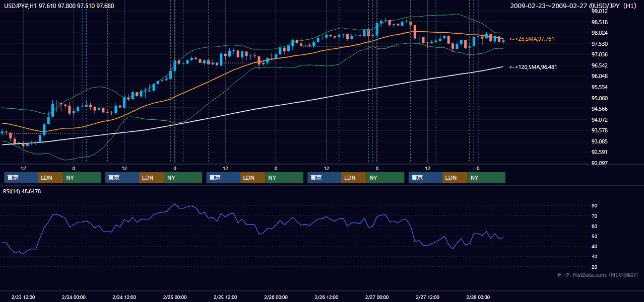Select the 93.578 price axis value
644x302 pixels.
[x=600, y=130]
